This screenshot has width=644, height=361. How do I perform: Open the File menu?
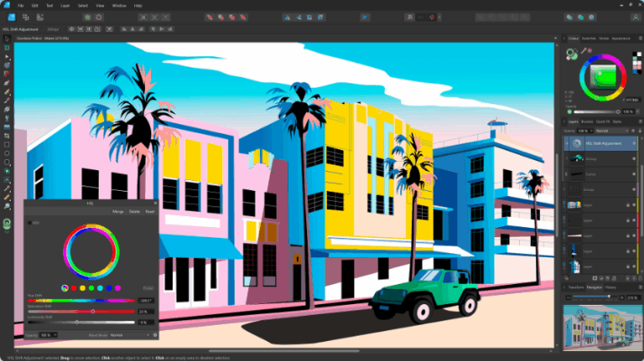[x=20, y=6]
